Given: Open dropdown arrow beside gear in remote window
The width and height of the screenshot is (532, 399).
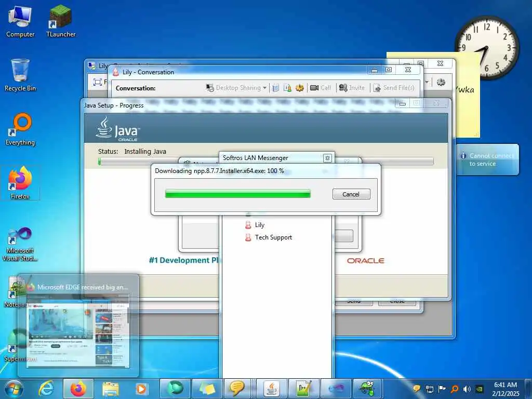Looking at the screenshot, I should (x=427, y=82).
